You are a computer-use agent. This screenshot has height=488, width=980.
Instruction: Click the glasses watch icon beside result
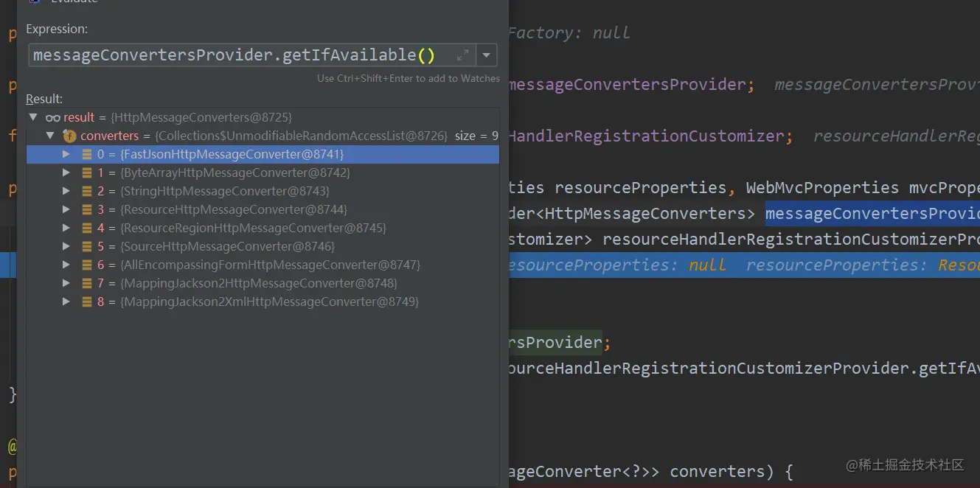tap(52, 118)
